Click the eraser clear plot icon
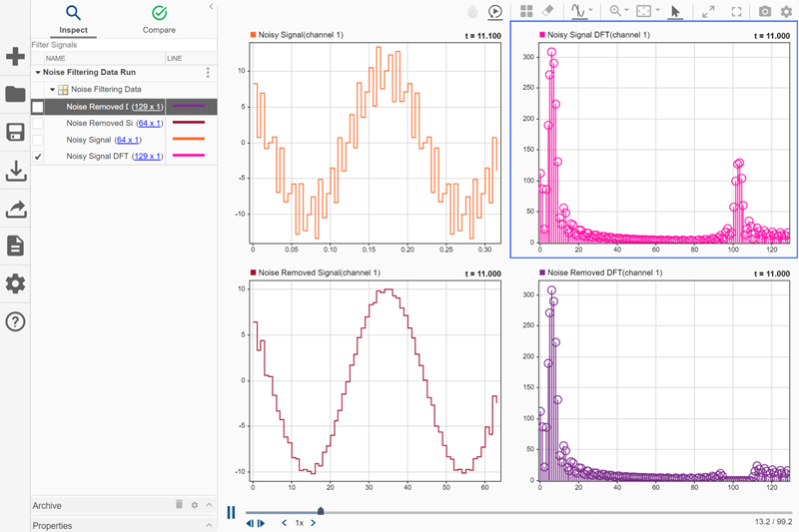This screenshot has height=532, width=799. (x=548, y=11)
